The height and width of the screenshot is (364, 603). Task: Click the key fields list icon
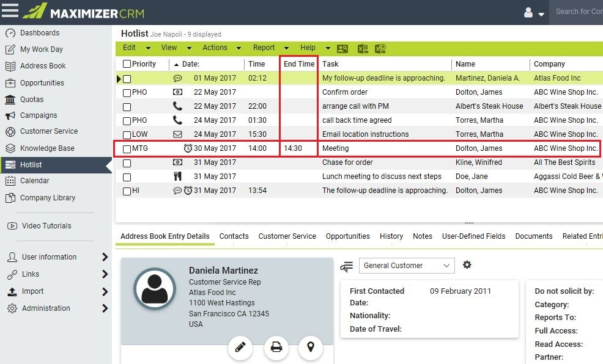[347, 266]
